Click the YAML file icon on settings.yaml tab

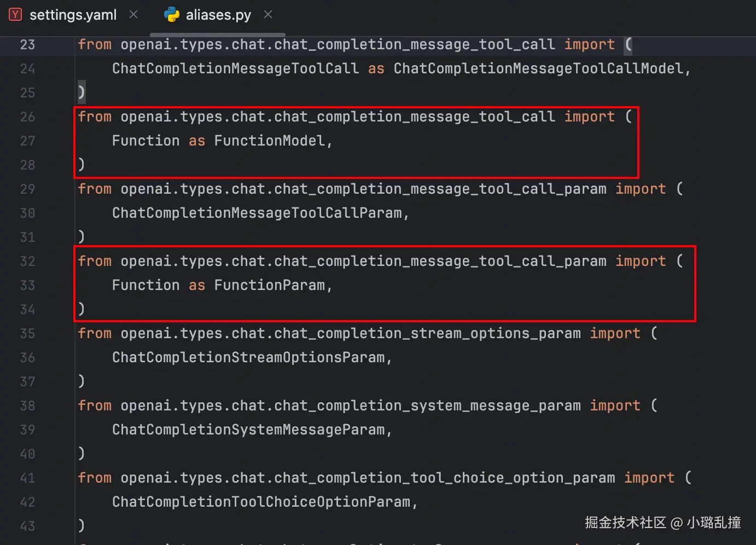(15, 15)
